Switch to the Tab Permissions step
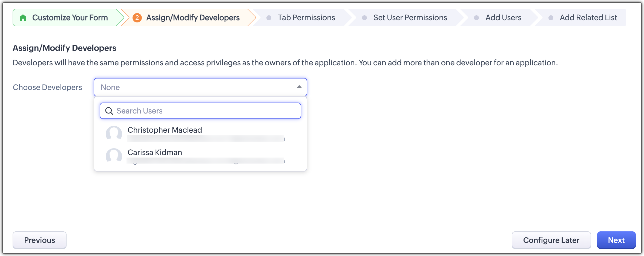 pyautogui.click(x=306, y=18)
